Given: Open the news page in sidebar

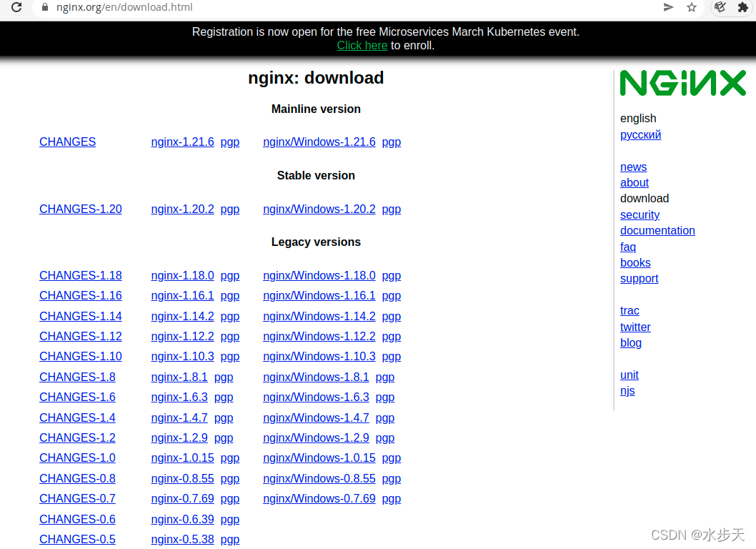Looking at the screenshot, I should pos(633,167).
